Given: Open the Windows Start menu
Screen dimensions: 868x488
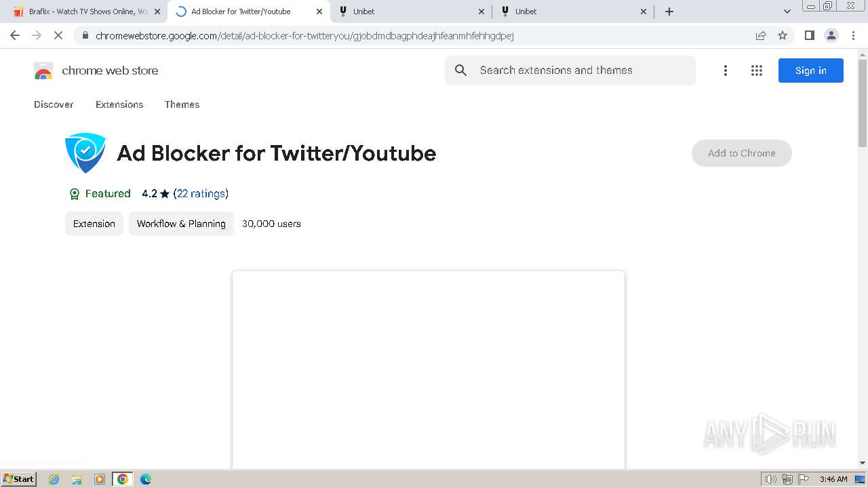Looking at the screenshot, I should 19,479.
